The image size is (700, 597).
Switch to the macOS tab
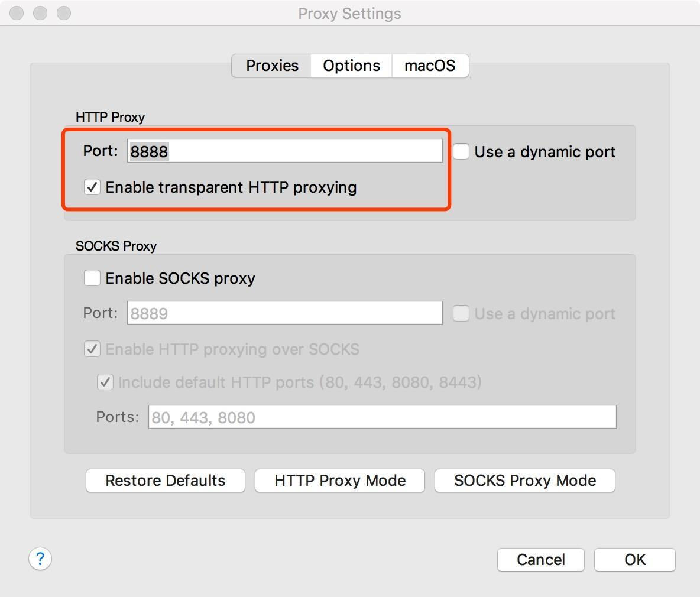(430, 66)
